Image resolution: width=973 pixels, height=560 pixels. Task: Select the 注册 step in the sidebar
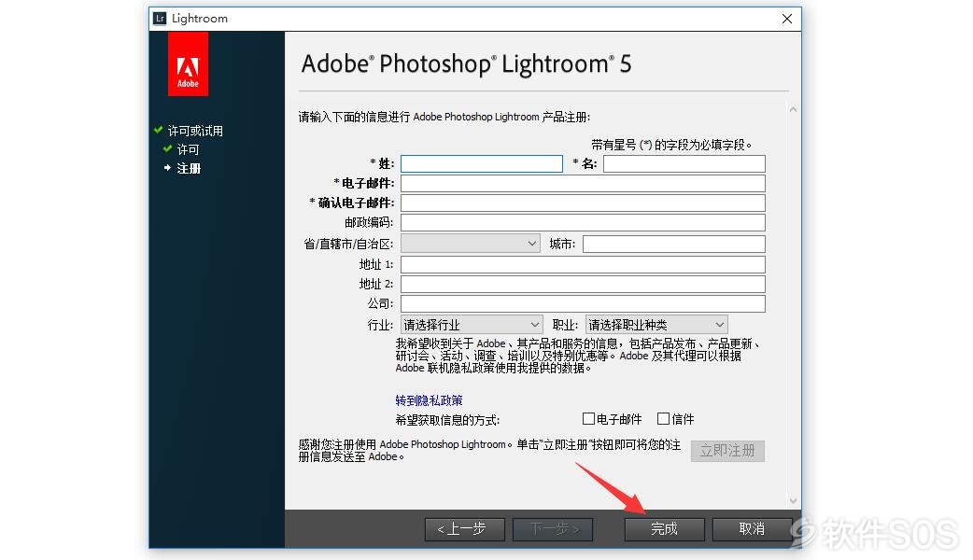coord(189,168)
